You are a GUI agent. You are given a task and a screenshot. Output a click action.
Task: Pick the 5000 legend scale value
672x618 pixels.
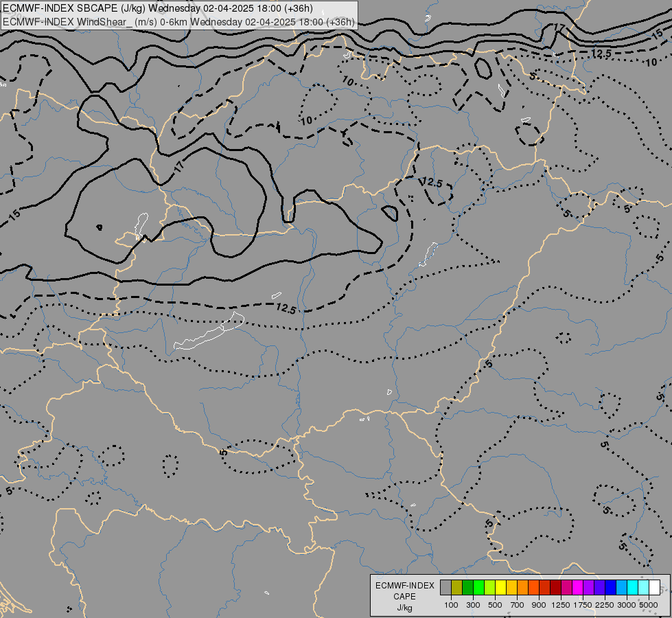[x=649, y=605]
